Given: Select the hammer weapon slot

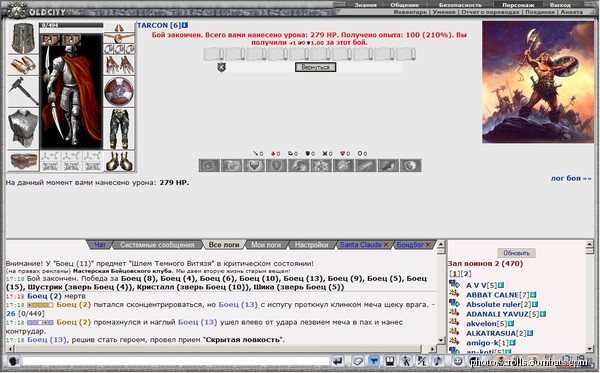Looking at the screenshot, I should point(23,92).
